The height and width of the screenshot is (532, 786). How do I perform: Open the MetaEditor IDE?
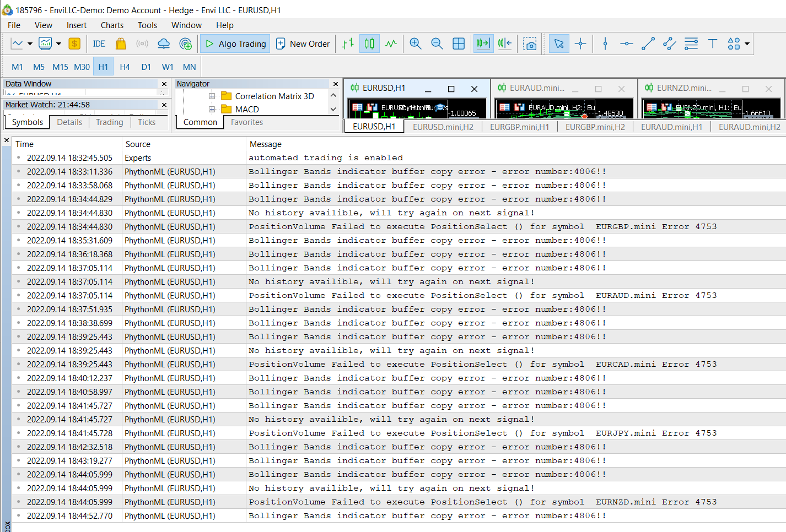coord(99,44)
